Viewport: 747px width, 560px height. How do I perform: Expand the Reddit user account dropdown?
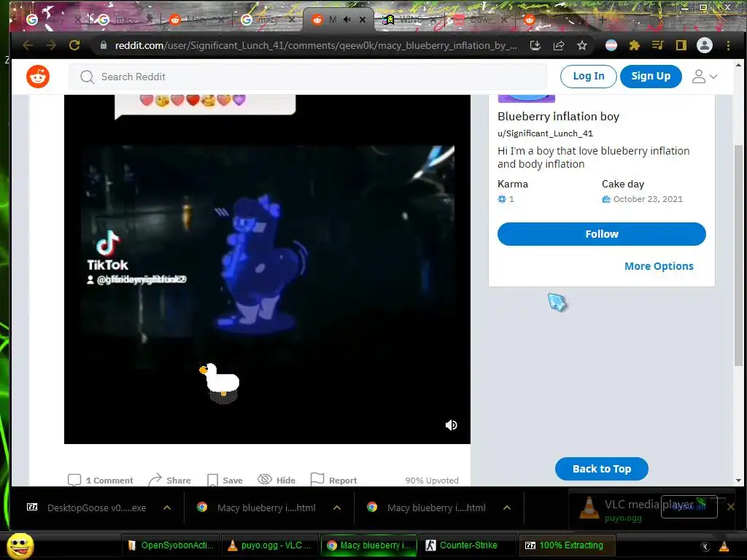tap(705, 77)
